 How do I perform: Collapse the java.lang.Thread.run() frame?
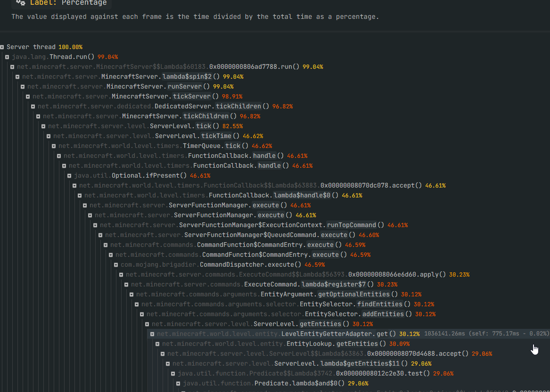coord(7,57)
